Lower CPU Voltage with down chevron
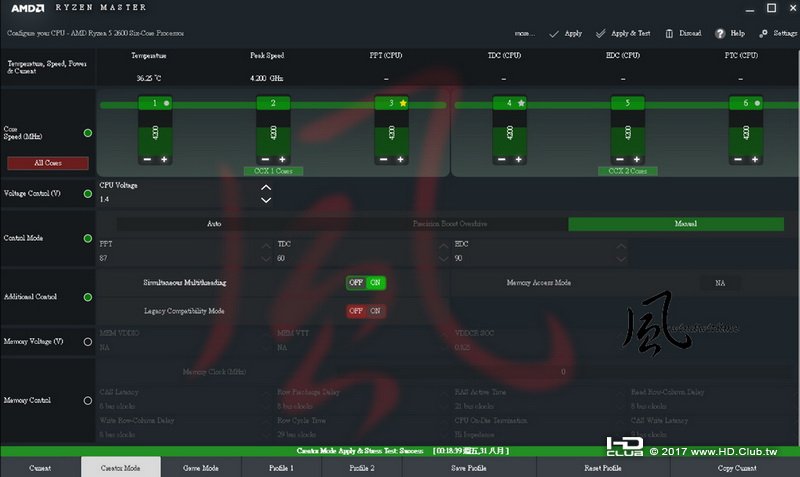This screenshot has width=800, height=477. tap(266, 200)
